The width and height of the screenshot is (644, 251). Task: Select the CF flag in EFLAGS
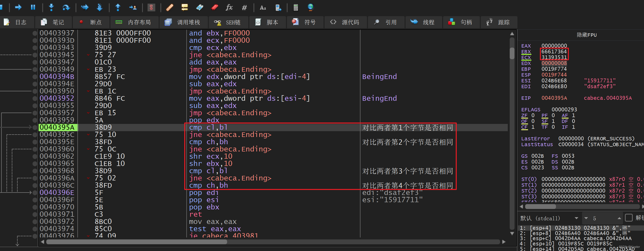[x=524, y=127]
